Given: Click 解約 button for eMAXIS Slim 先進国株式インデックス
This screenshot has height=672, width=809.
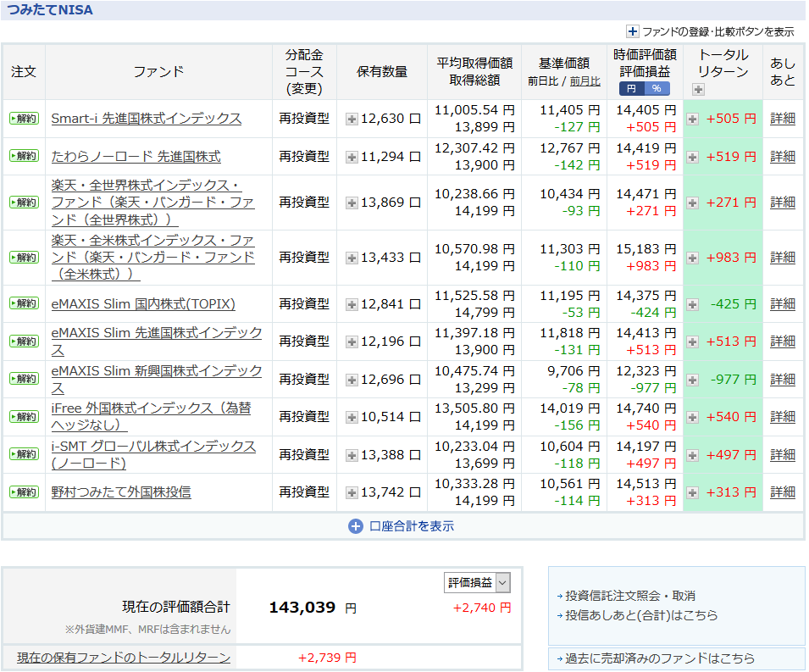Looking at the screenshot, I should pos(25,342).
